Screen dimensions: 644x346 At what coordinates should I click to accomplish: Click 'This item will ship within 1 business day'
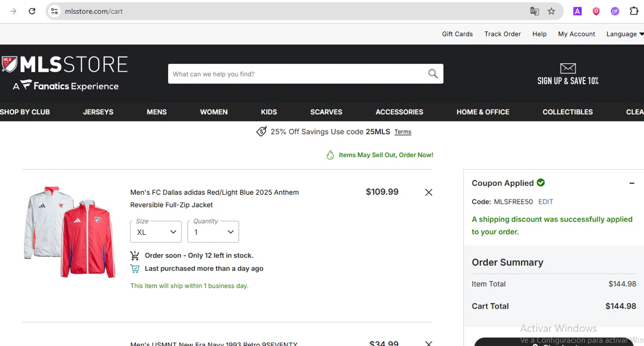[189, 286]
